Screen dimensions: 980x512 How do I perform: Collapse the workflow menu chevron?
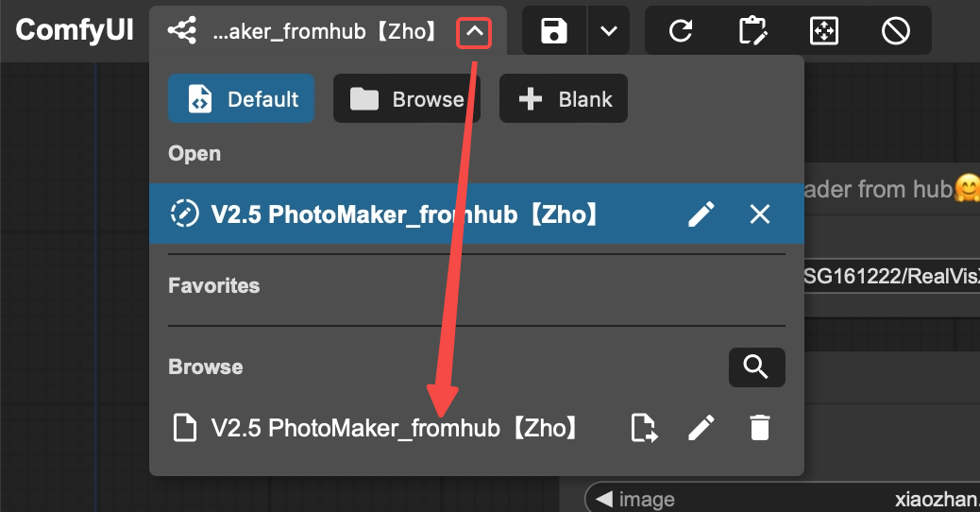[x=474, y=33]
